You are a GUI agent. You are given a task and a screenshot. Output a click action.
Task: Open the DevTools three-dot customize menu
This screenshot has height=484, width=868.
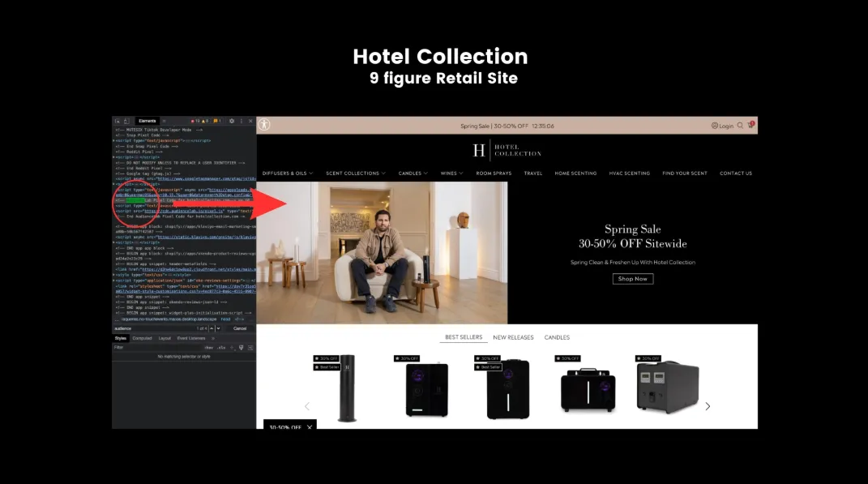[242, 121]
